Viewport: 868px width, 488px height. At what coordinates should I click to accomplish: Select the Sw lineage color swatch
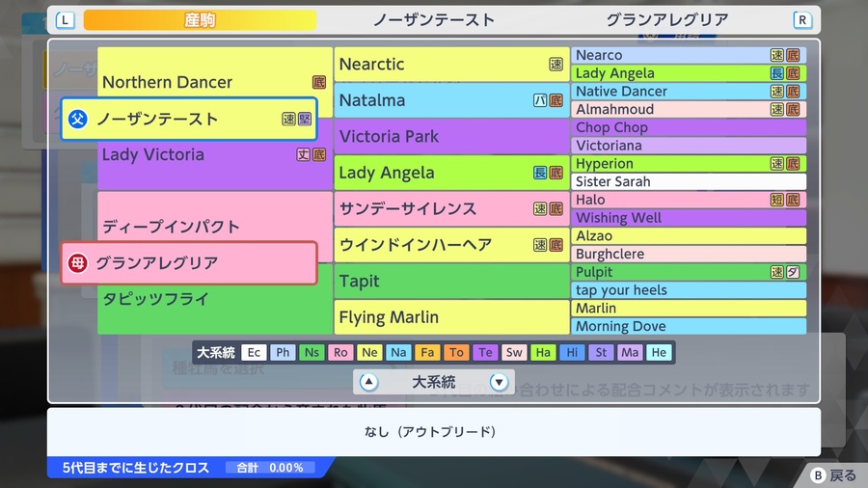coord(514,352)
